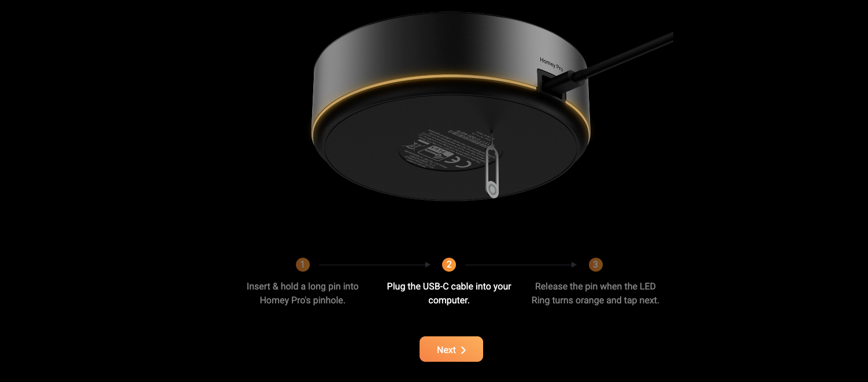Click the arrow between steps 1 and 2
Viewport: 868px width, 382px height.
click(375, 265)
